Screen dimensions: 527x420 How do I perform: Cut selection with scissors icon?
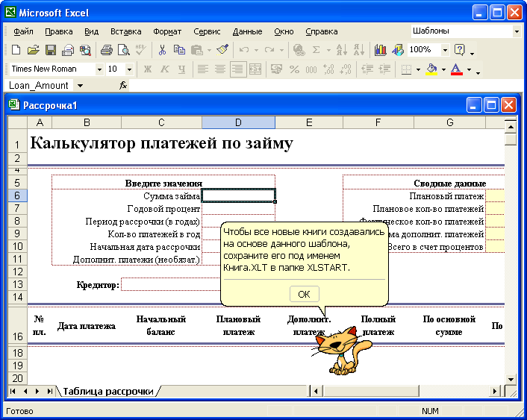(x=162, y=50)
